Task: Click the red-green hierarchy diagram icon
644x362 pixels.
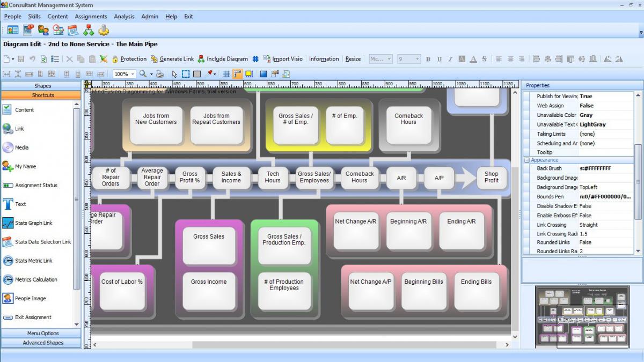Action: [x=88, y=30]
